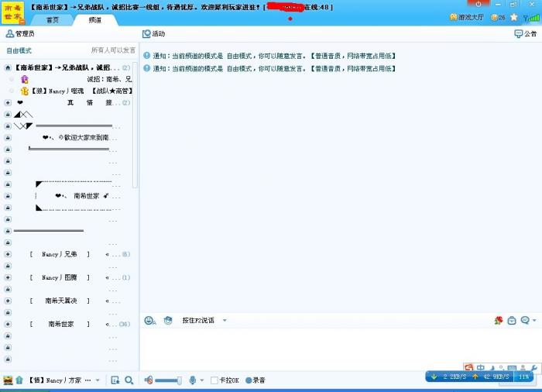Expand the Nancy丿图腾 sub-channel
Viewport: 542px width, 392px height.
tap(8, 277)
